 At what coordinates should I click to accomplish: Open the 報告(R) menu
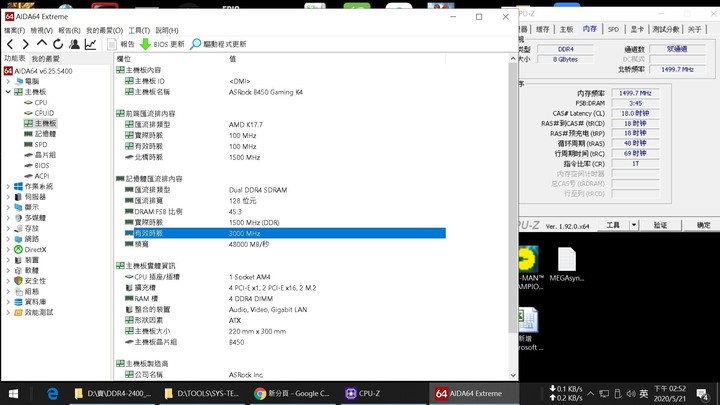69,30
